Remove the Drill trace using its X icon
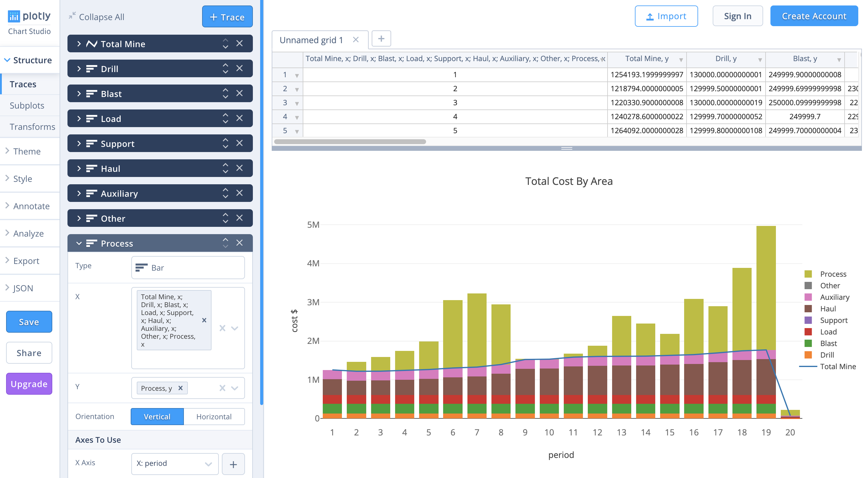 click(x=239, y=68)
